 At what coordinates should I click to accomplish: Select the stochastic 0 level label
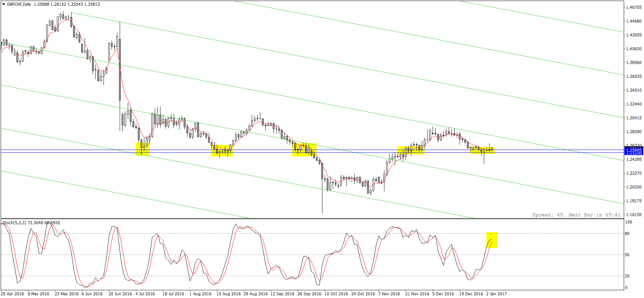coord(626,288)
